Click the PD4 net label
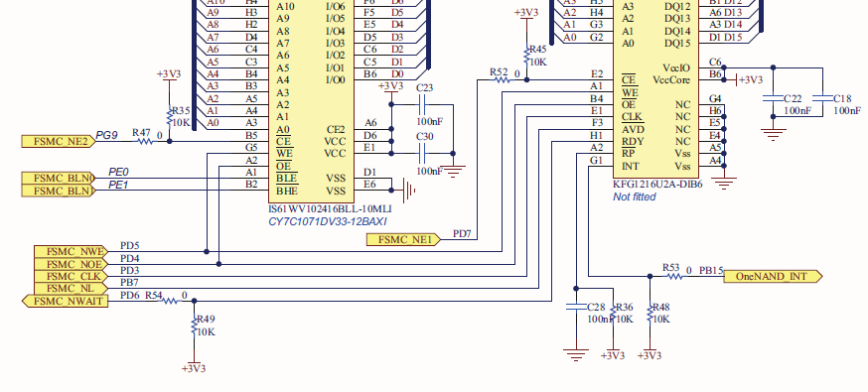 (129, 258)
